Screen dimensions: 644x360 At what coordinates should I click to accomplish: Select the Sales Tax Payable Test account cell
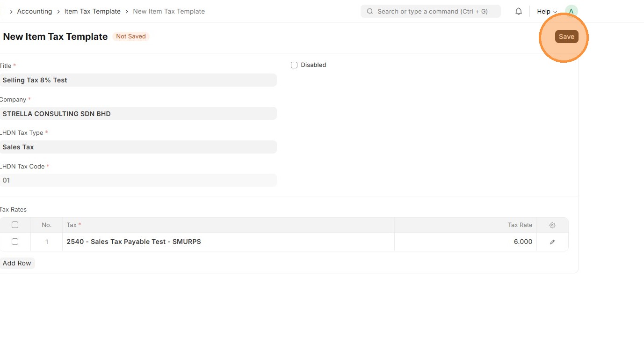(228, 242)
